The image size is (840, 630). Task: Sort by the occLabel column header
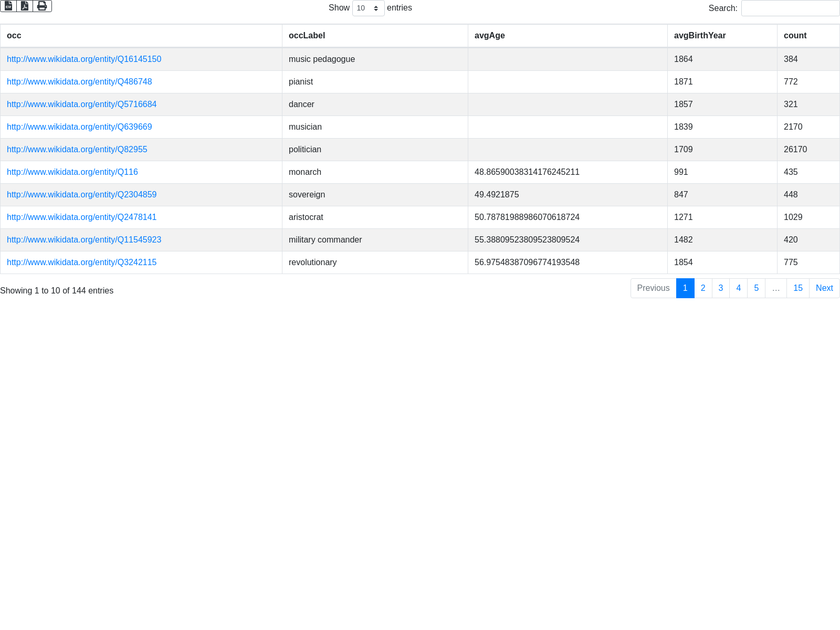pyautogui.click(x=307, y=36)
